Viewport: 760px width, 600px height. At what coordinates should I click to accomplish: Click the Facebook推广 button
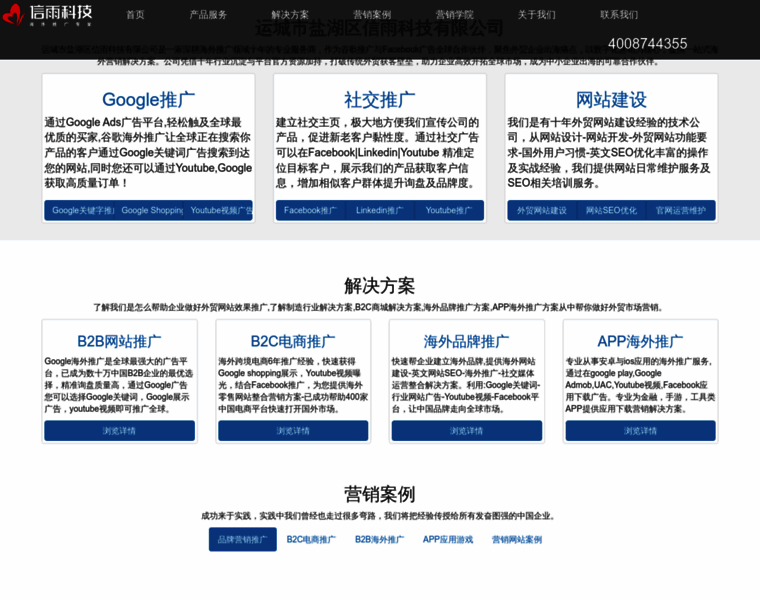coord(311,210)
